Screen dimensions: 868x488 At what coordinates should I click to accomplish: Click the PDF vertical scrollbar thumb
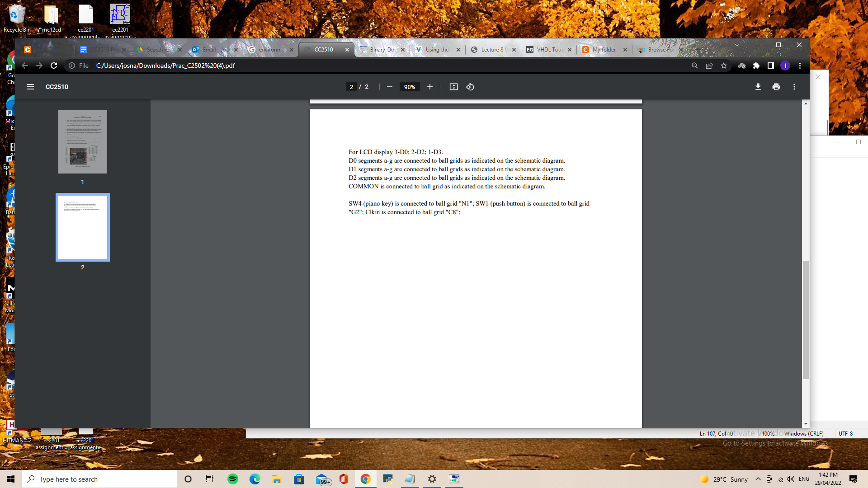tap(806, 319)
